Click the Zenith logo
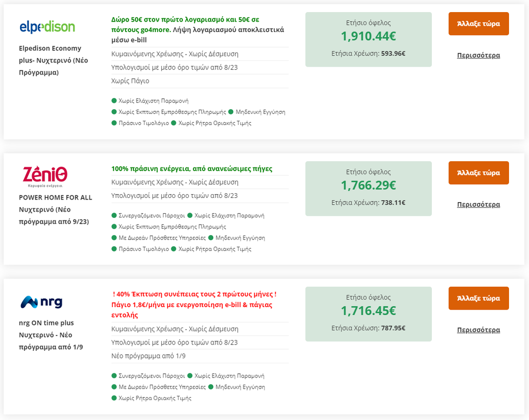This screenshot has width=529, height=420. tap(45, 176)
